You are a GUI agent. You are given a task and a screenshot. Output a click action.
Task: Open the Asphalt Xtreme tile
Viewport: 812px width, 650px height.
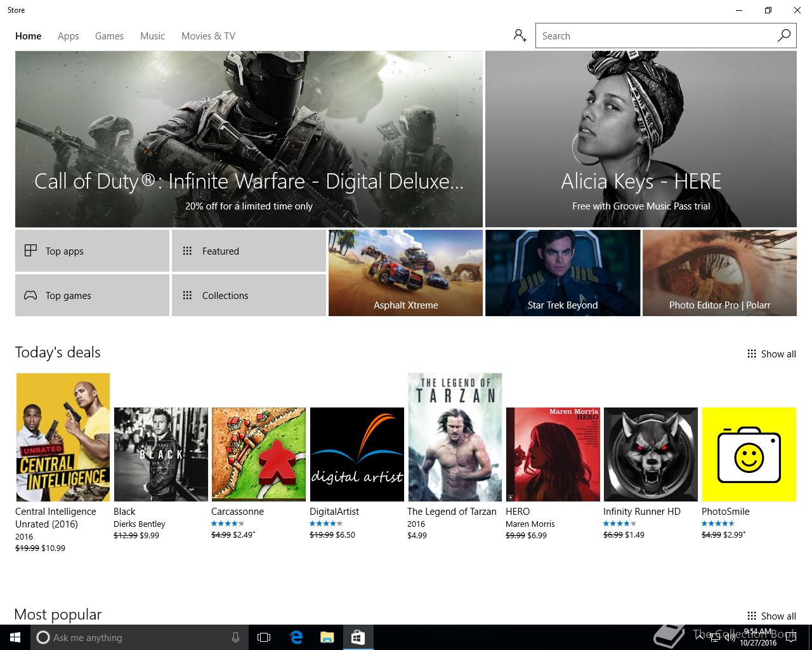405,273
